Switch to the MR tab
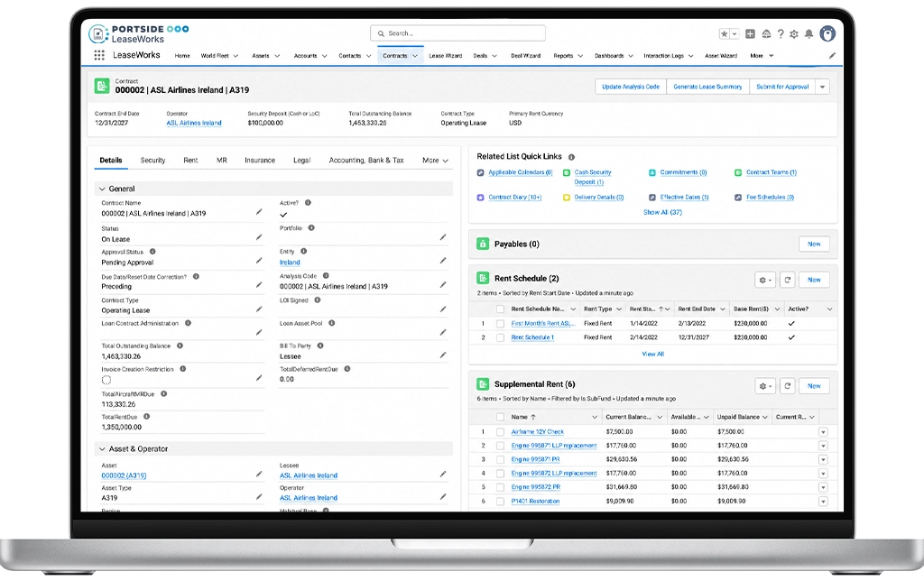Screen dimensions: 924x581 [x=222, y=161]
